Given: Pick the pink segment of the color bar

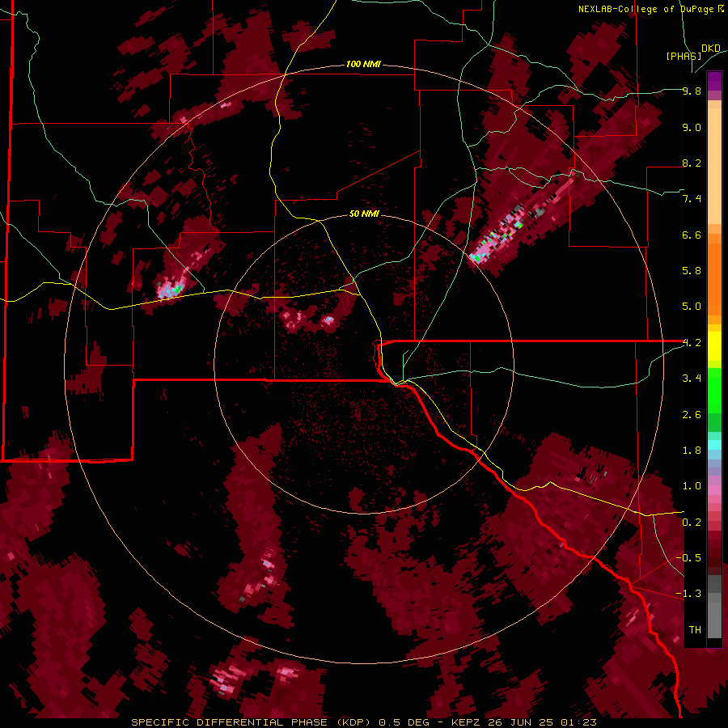Looking at the screenshot, I should 714,490.
